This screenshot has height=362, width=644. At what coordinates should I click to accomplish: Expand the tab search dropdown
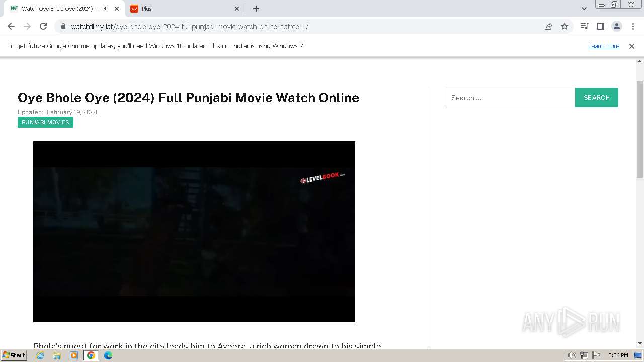584,9
